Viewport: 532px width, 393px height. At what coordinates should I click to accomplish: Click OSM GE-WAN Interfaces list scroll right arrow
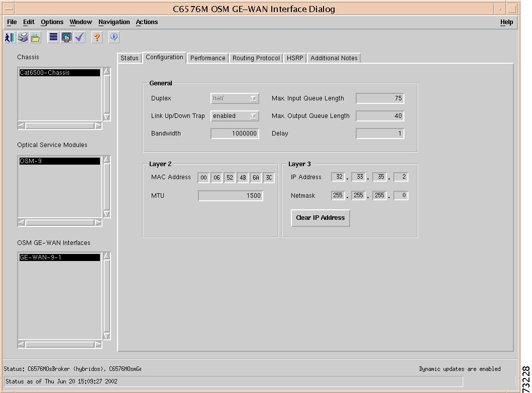98,344
